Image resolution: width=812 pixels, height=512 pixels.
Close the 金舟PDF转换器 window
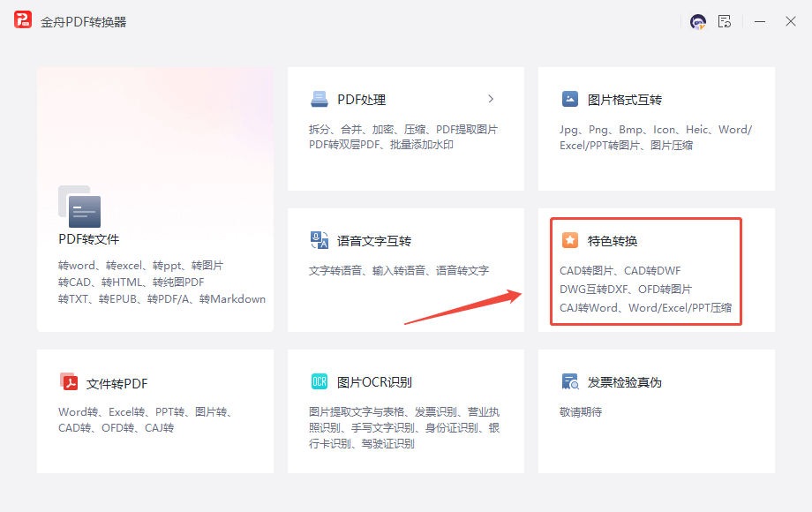[x=790, y=21]
